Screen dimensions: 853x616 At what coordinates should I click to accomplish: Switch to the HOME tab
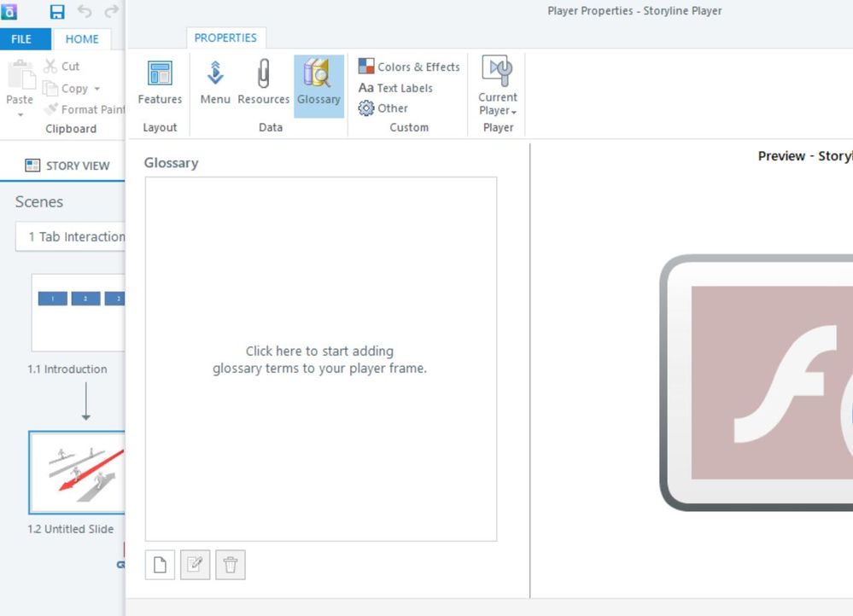tap(82, 39)
